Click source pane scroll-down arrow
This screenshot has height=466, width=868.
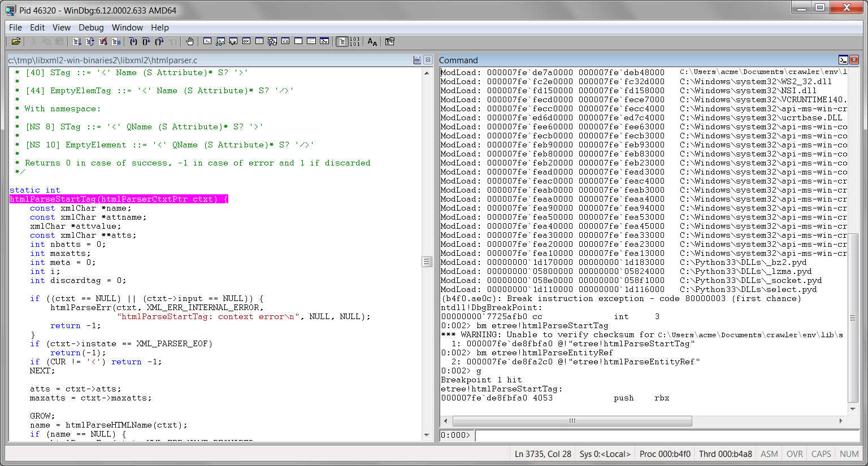point(427,435)
